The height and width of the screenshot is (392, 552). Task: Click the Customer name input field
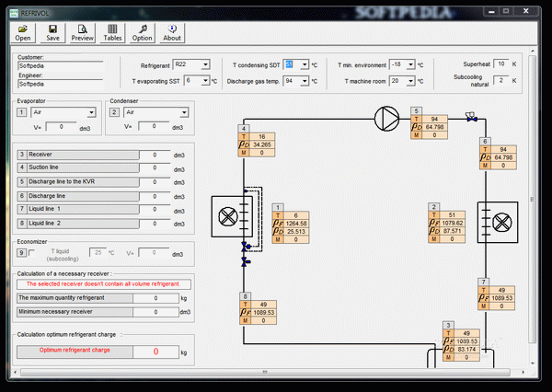tap(60, 66)
